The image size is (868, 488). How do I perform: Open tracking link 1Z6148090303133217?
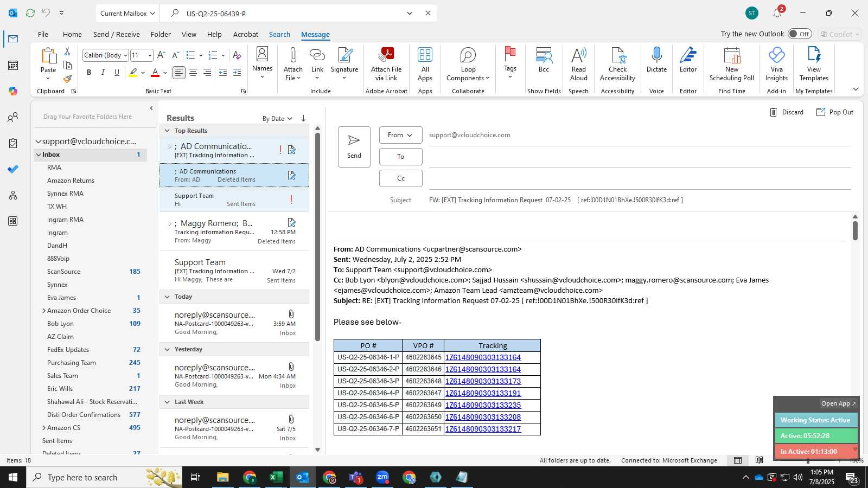483,429
